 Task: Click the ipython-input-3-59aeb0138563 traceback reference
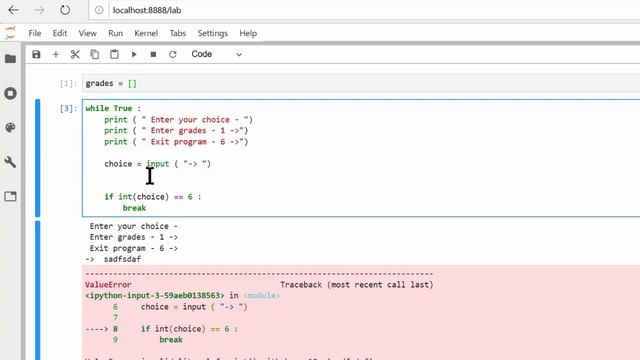point(155,296)
